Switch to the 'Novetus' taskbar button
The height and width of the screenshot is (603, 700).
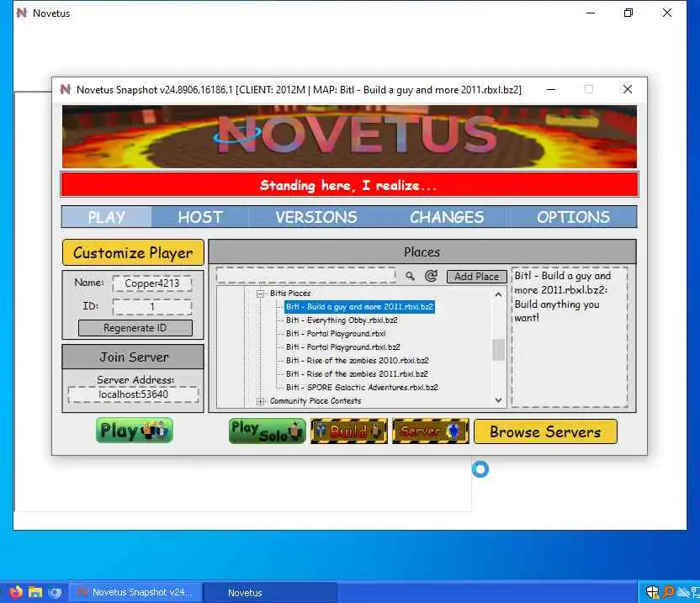[x=271, y=592]
